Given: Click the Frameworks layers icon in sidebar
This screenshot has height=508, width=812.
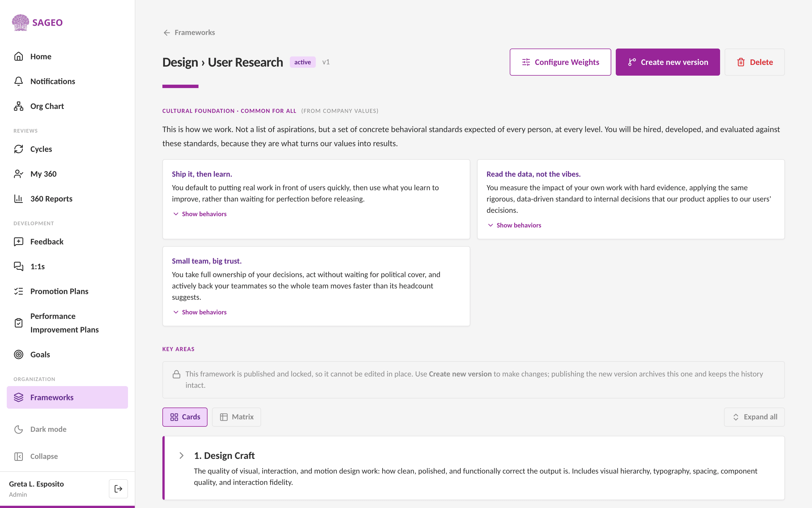Looking at the screenshot, I should [19, 397].
